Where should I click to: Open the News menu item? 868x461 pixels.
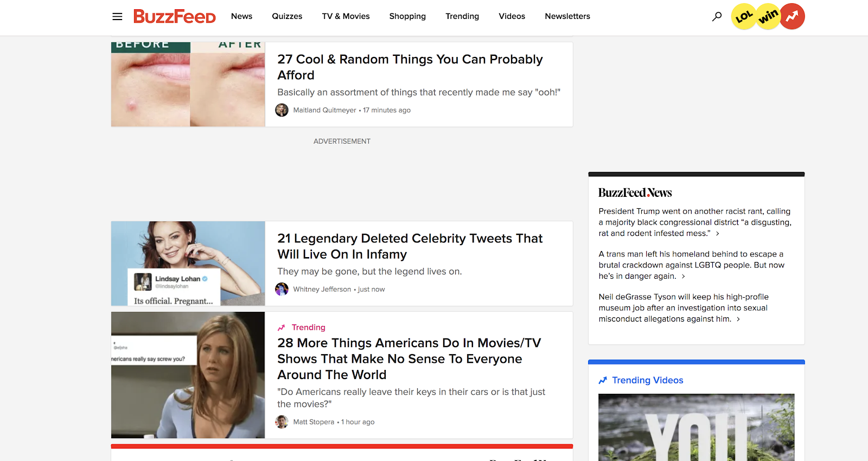point(241,16)
